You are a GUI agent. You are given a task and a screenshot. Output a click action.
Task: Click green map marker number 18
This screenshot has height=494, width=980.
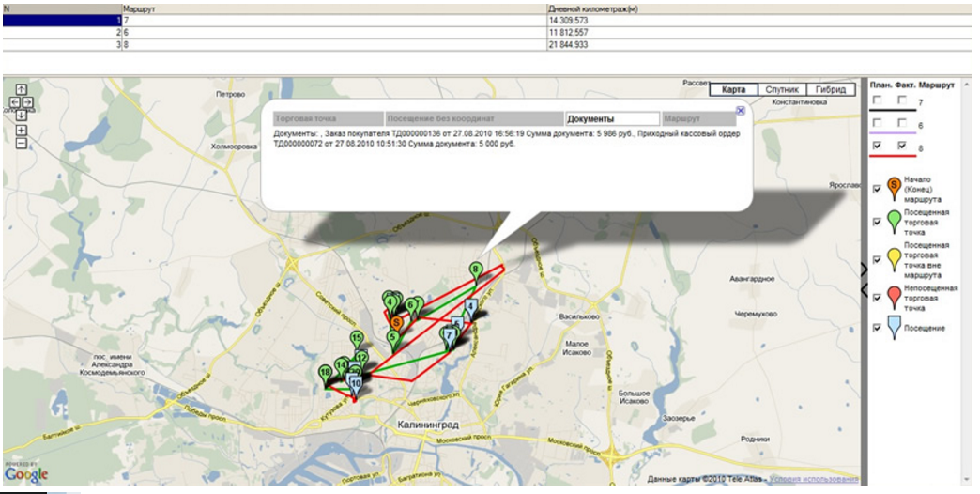[325, 374]
